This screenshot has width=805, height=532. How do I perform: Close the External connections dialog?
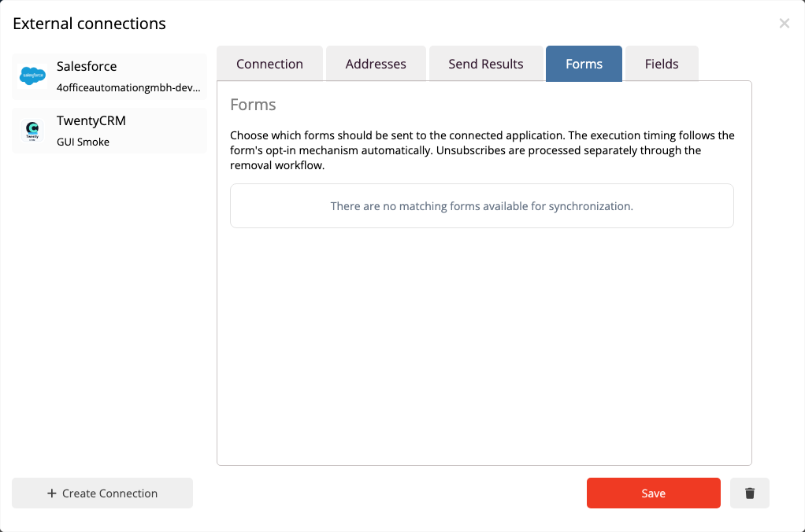click(x=784, y=23)
